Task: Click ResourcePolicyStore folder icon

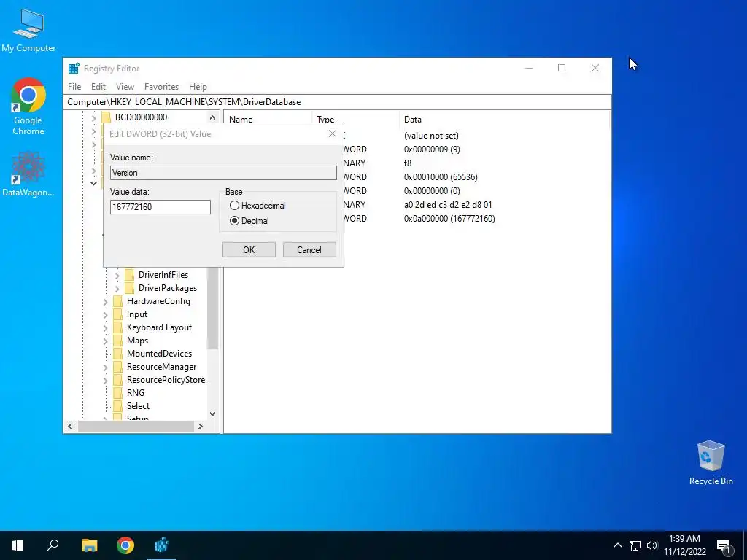Action: 117,379
